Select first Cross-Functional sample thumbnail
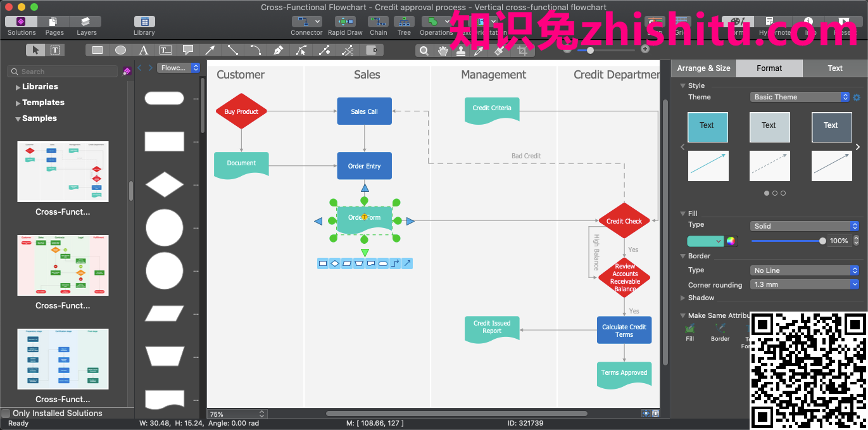Viewport: 868px width, 430px height. pos(63,172)
